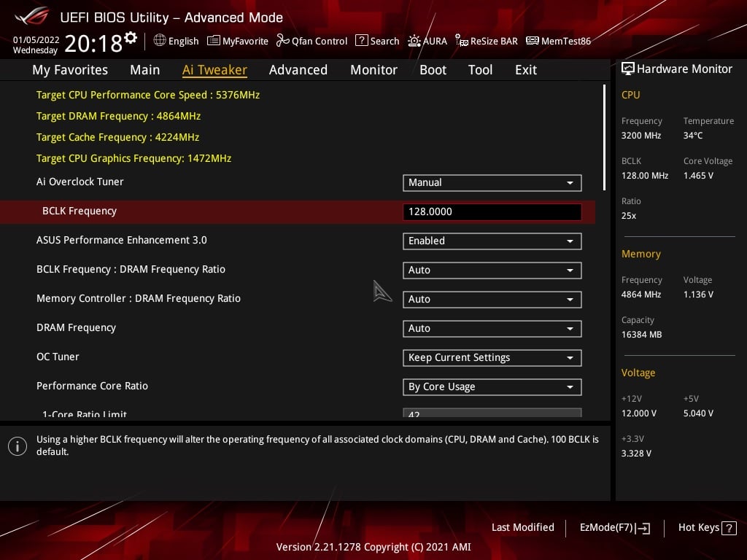Open MyFavorite settings
Viewport: 747px width, 560px height.
pos(237,41)
